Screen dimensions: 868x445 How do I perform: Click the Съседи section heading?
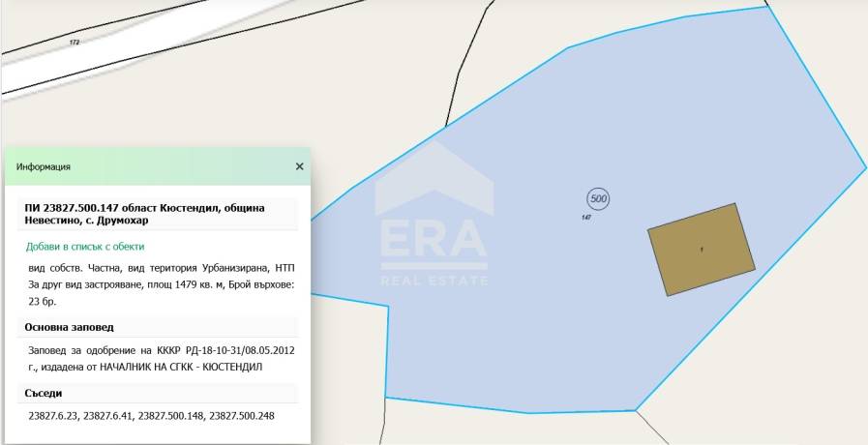pos(44,394)
